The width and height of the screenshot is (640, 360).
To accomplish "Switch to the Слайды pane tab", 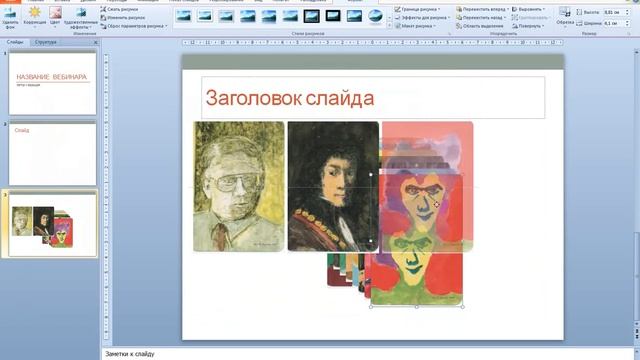I will 15,42.
